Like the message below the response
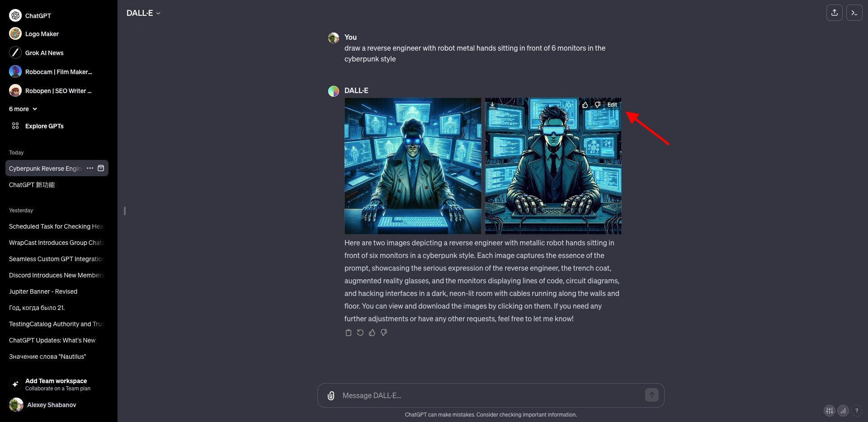 click(372, 333)
